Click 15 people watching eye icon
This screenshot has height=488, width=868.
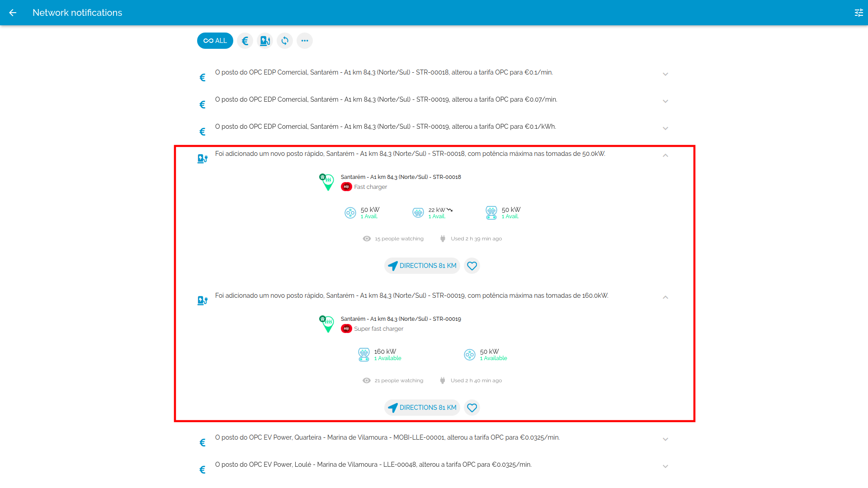click(367, 239)
